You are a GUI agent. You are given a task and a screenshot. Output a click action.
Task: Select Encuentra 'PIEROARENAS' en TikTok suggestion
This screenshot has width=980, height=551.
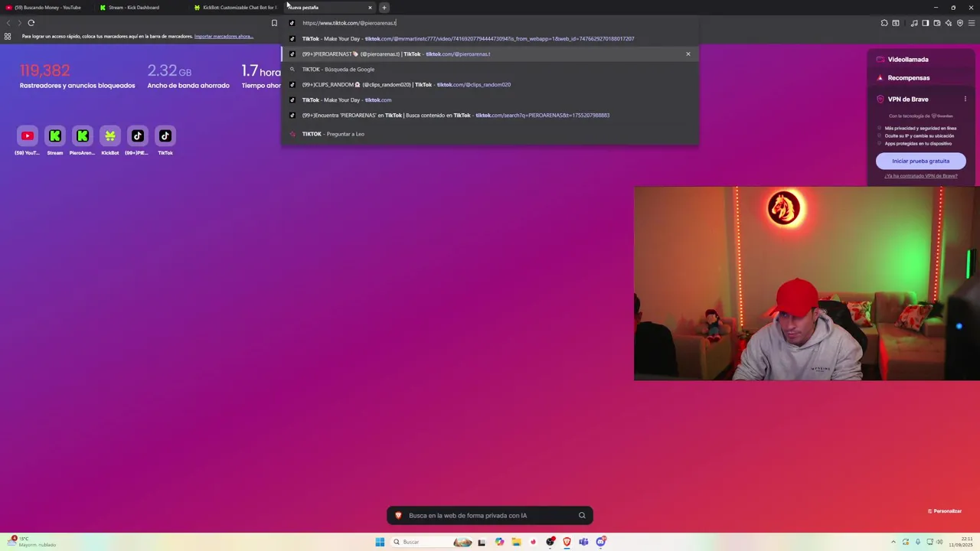pos(490,115)
